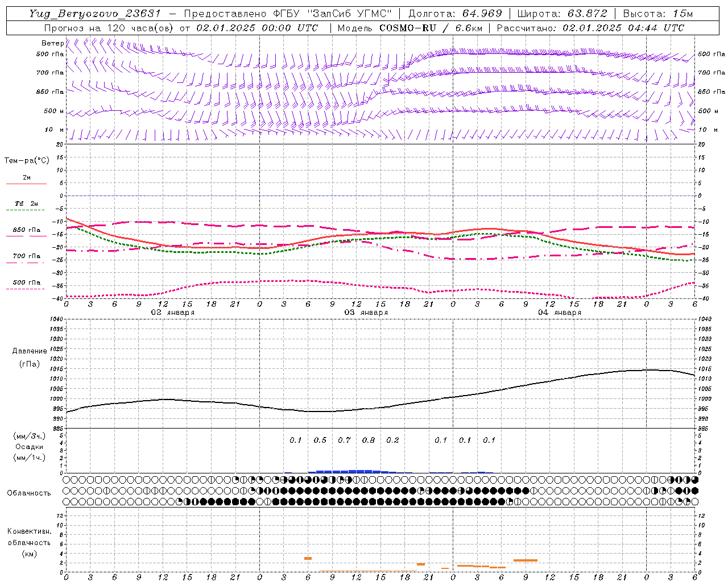Select the text ФГБУ "ЗапСиб УГМС"
Screen dimensions: 728x582
coord(332,14)
